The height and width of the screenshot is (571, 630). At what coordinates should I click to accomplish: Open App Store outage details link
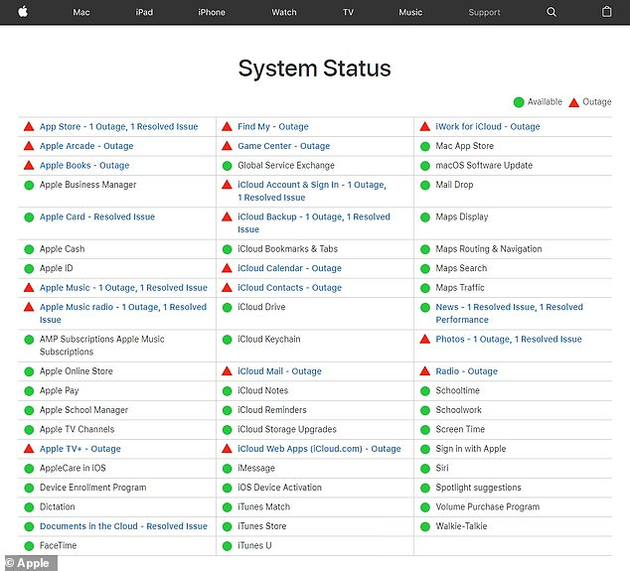(x=119, y=127)
